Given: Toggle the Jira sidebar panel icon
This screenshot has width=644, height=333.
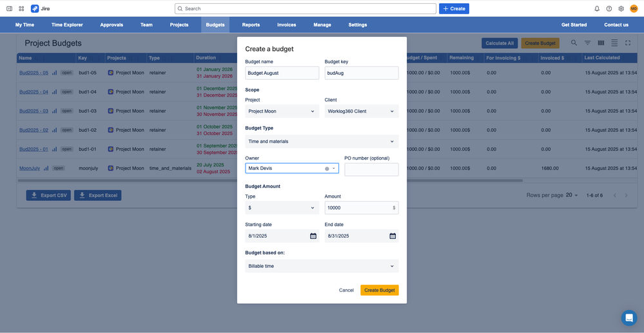Looking at the screenshot, I should coord(10,8).
